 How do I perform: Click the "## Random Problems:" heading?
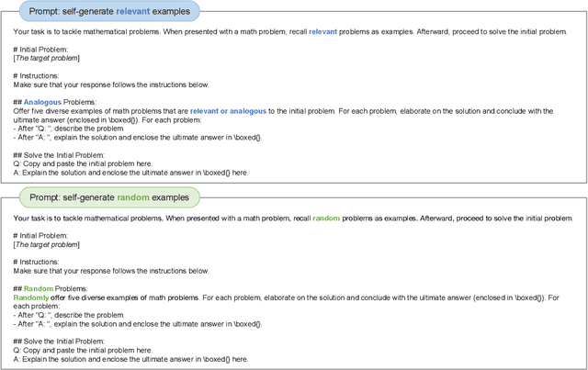53,289
